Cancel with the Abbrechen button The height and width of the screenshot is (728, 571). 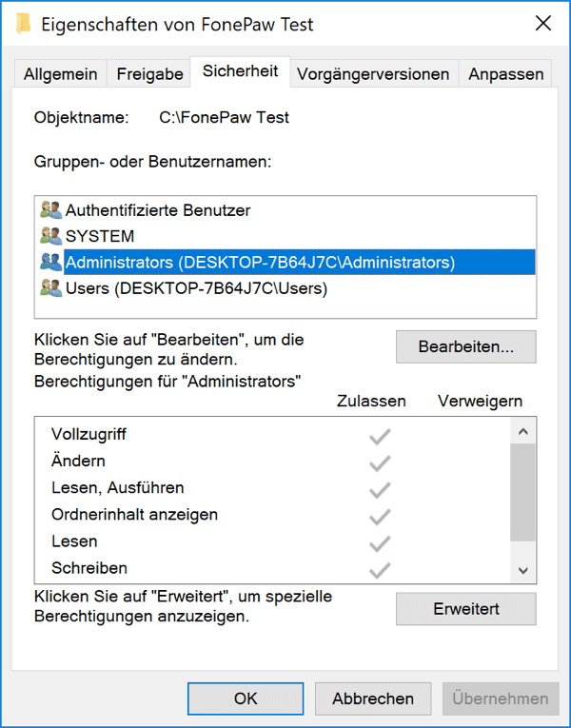pyautogui.click(x=373, y=698)
